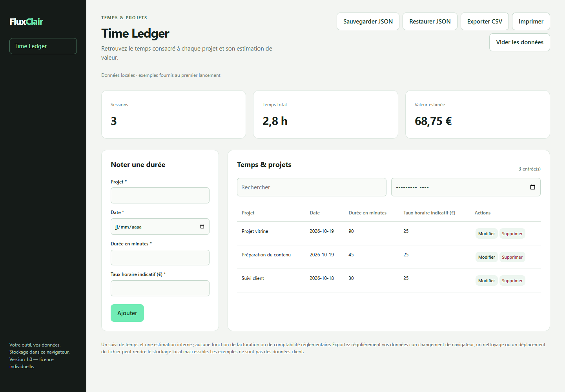The width and height of the screenshot is (565, 392).
Task: Click Taux horaire indicatif (€) column header
Action: pyautogui.click(x=429, y=213)
